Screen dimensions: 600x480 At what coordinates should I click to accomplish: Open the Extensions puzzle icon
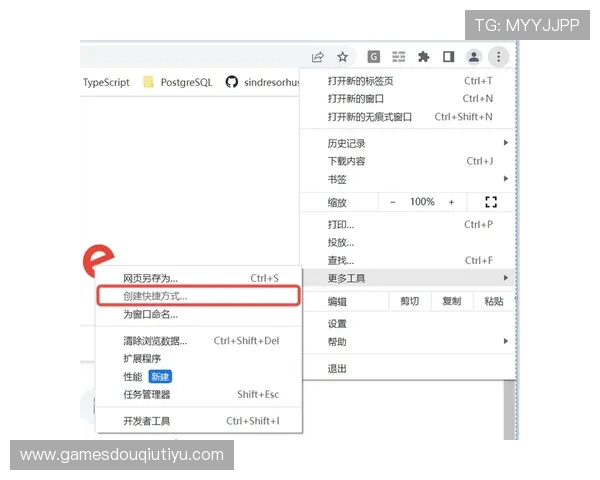click(x=423, y=57)
